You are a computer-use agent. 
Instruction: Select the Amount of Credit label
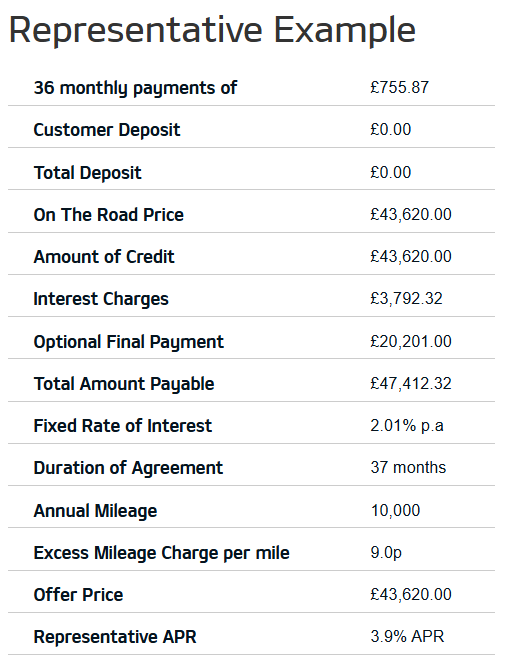click(x=104, y=257)
